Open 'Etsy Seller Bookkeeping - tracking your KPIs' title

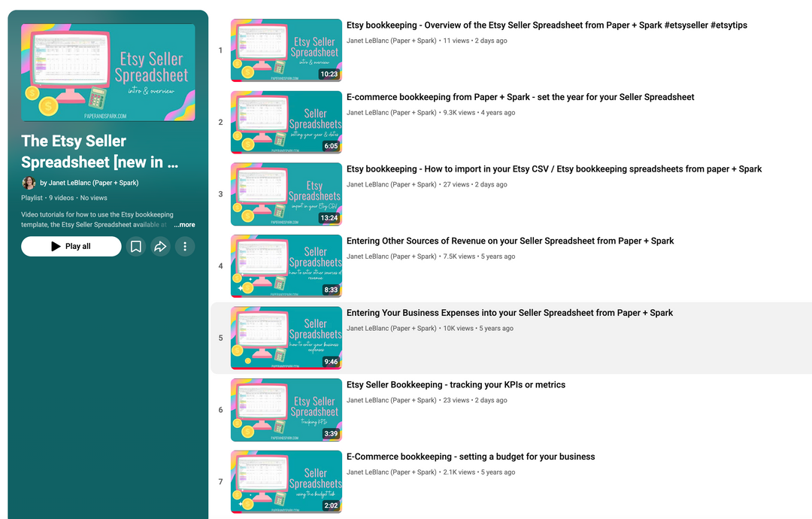[456, 384]
